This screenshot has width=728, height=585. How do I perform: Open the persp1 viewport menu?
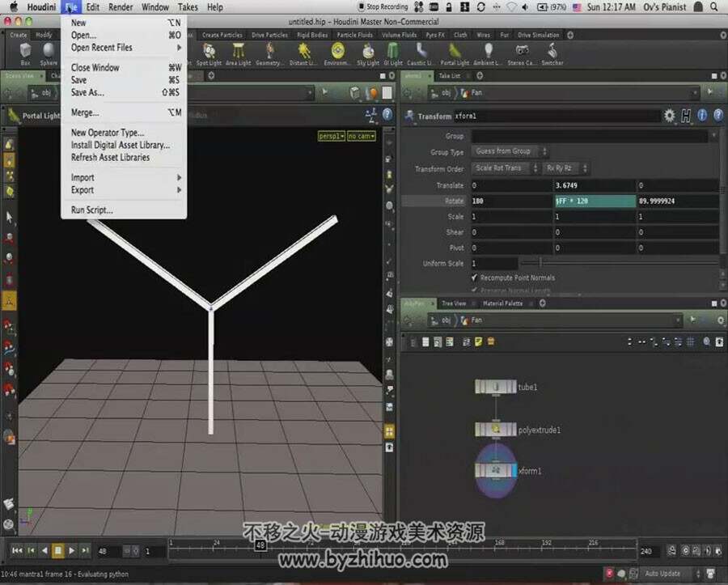click(x=331, y=136)
